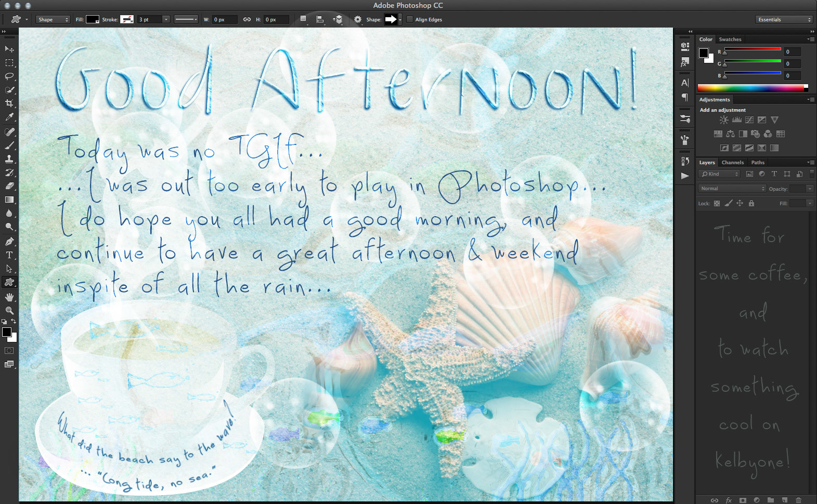Switch to the Swatches tab
The width and height of the screenshot is (817, 504).
730,39
